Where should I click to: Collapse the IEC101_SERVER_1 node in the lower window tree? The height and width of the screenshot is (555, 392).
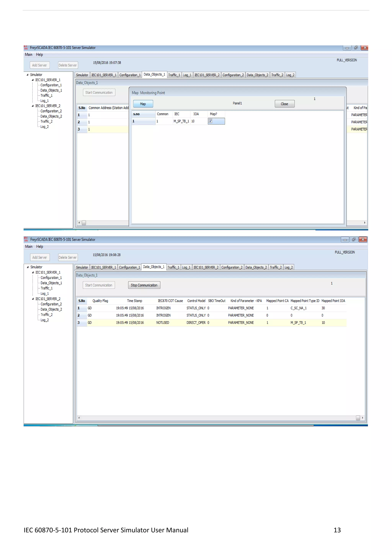tap(33, 273)
